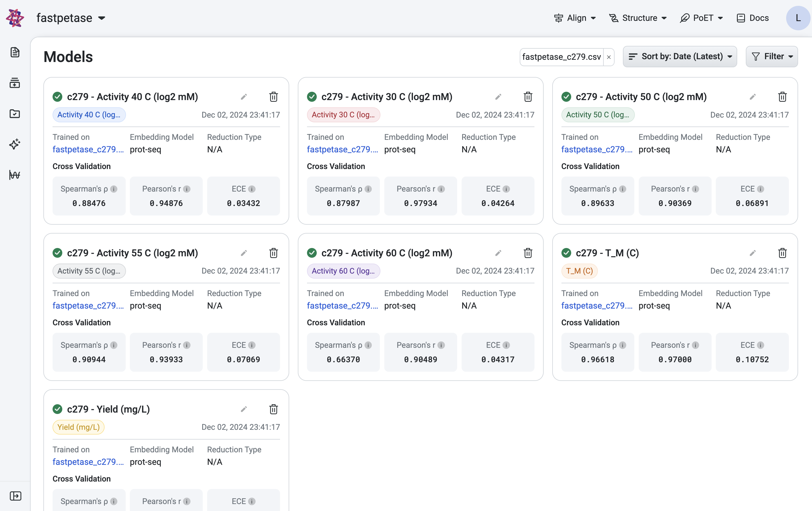812x511 pixels.
Task: Select Spearman value 0.66370 in Activity 60 C card
Action: [x=343, y=359]
